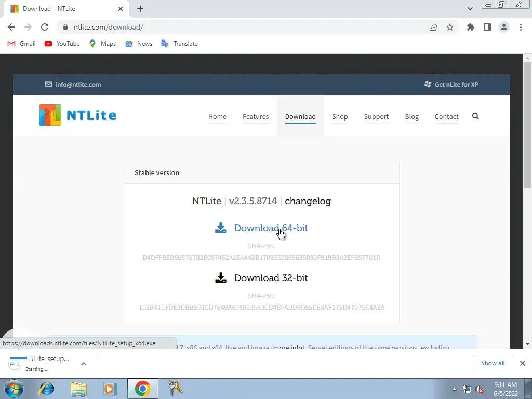Click Show all downloads button
532x399 pixels.
coord(493,363)
